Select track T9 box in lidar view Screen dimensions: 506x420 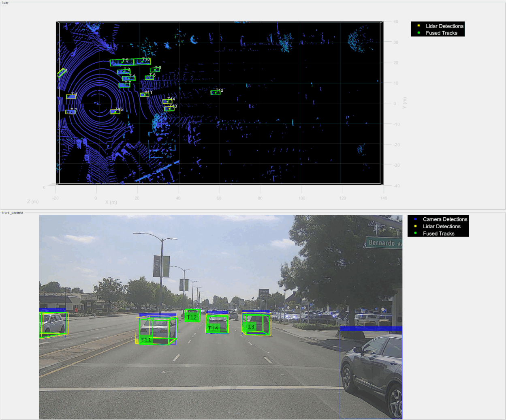coord(124,72)
